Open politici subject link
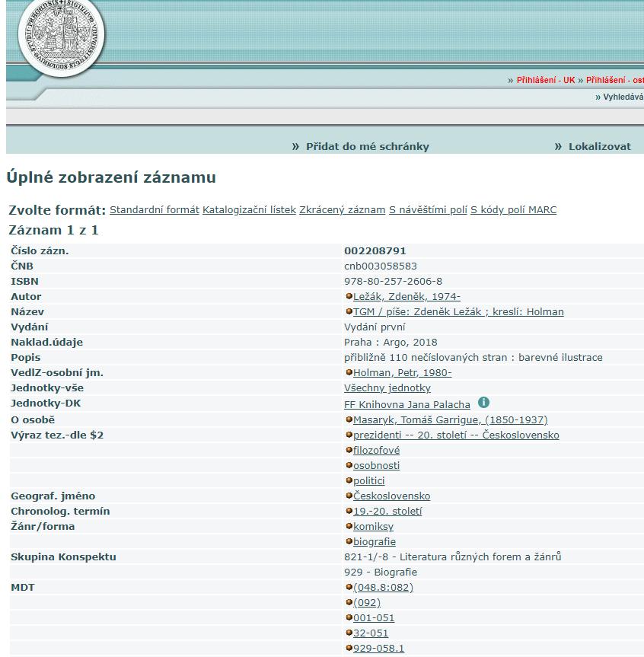This screenshot has width=644, height=657. tap(368, 480)
